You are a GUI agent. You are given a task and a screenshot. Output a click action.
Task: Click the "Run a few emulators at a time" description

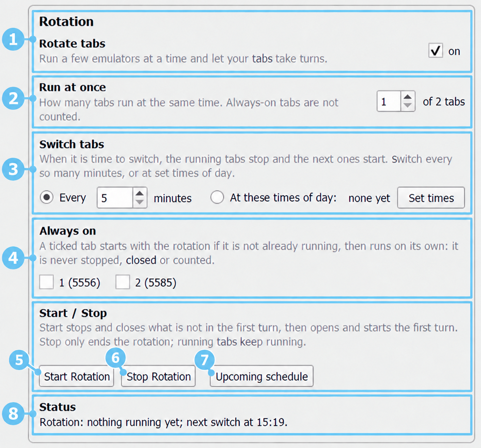[x=183, y=59]
